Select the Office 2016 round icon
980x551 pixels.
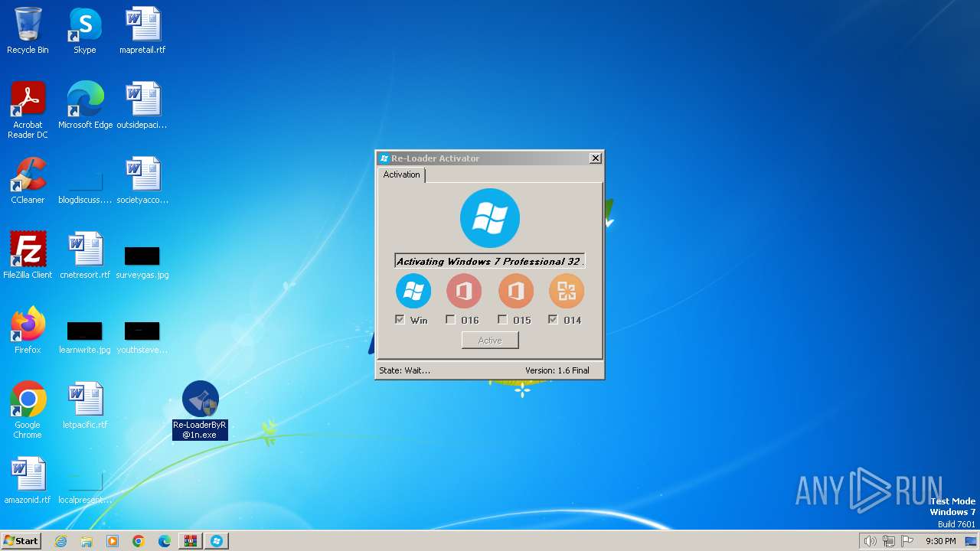point(464,292)
